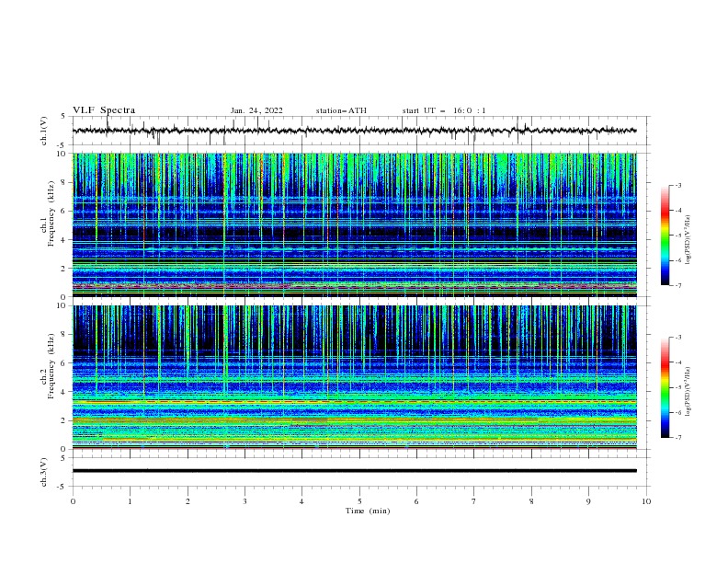Select the ch.2 colorbar "log(PSD)(V²/Hz)" label

[x=688, y=392]
